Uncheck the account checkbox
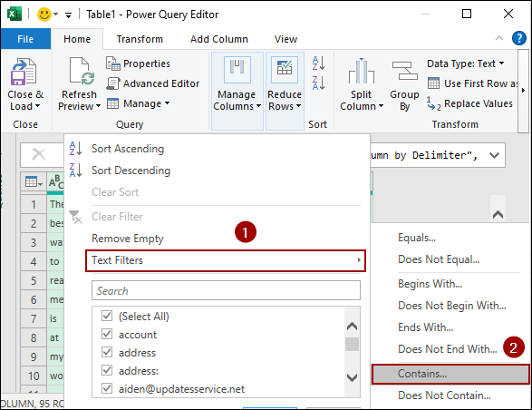This screenshot has height=410, width=532. coord(107,334)
